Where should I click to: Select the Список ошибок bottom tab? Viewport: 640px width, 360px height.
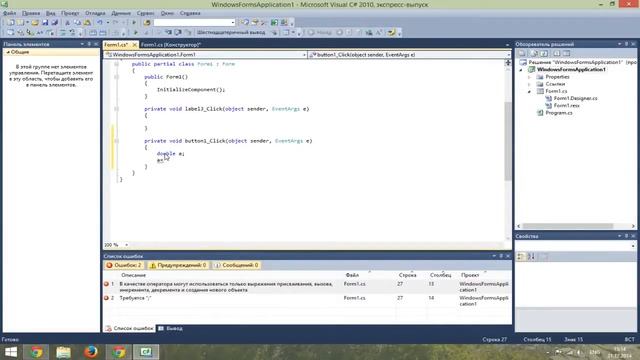tap(129, 328)
